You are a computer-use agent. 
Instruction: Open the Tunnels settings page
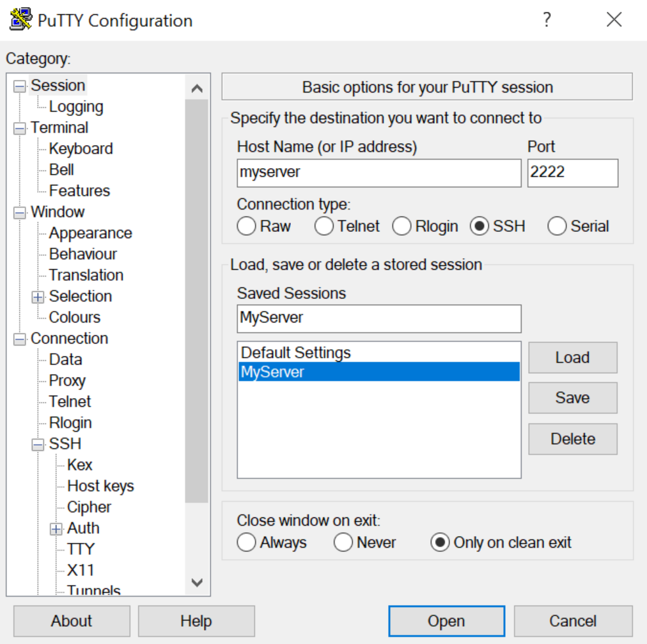pos(93,589)
